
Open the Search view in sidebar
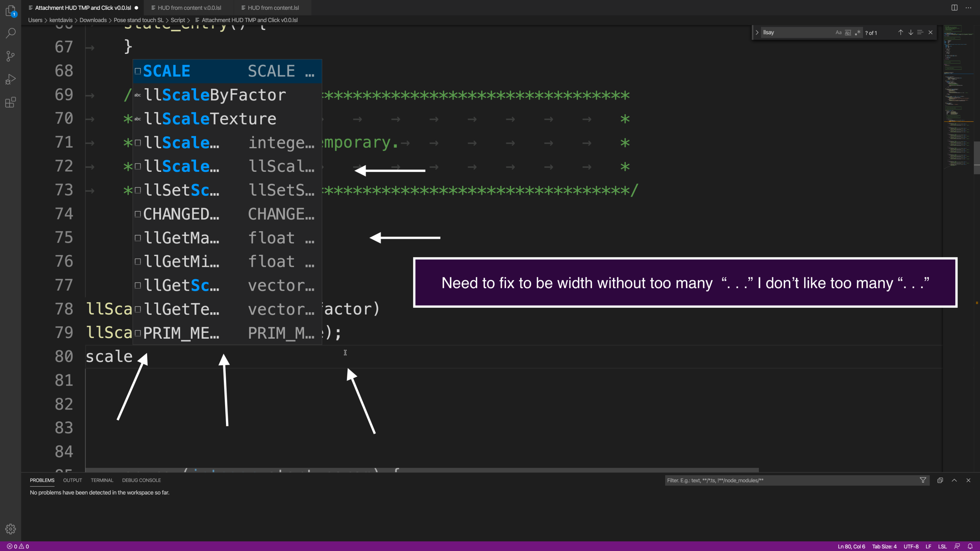pos(10,33)
